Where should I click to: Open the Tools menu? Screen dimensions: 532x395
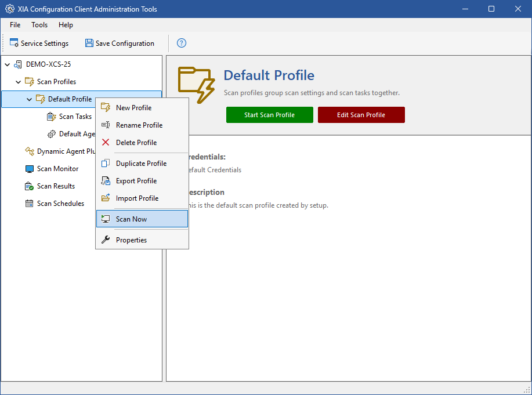(39, 25)
